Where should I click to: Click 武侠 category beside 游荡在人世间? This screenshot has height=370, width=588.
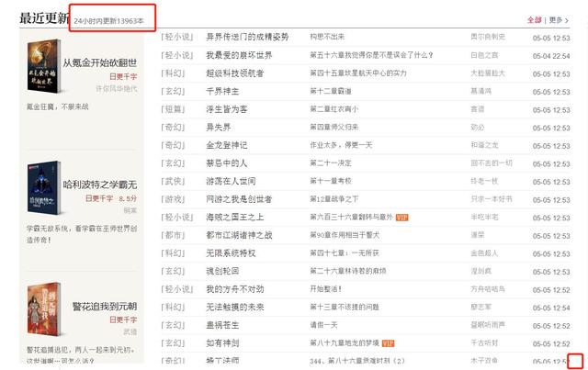pyautogui.click(x=173, y=181)
